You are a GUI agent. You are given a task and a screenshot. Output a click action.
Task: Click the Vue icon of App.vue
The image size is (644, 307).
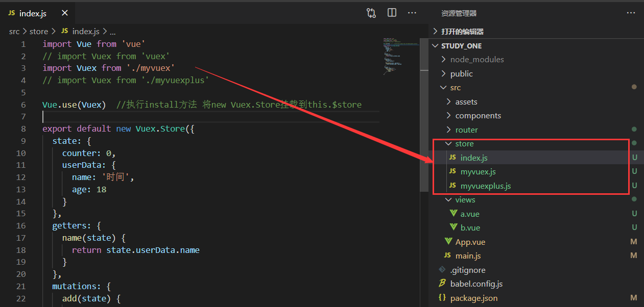(448, 242)
